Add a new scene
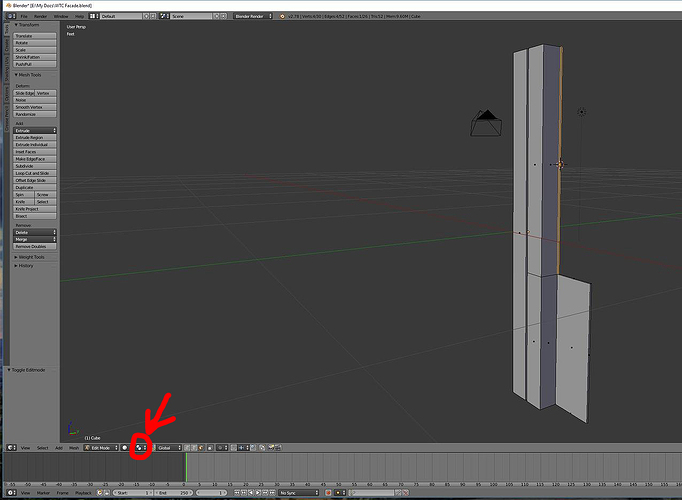 coord(217,16)
